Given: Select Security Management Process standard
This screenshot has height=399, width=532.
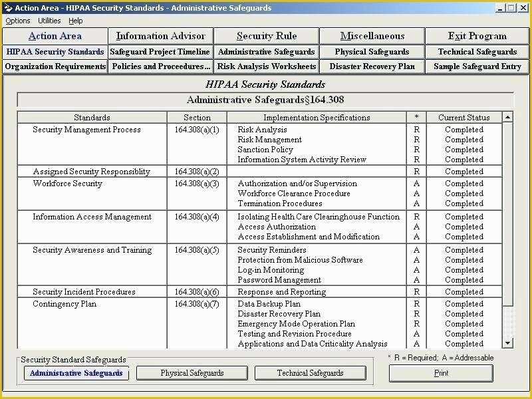Looking at the screenshot, I should tap(86, 130).
